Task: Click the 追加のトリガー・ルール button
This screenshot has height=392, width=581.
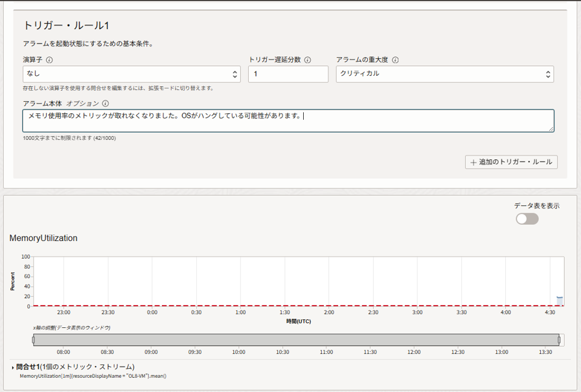Action: point(511,162)
